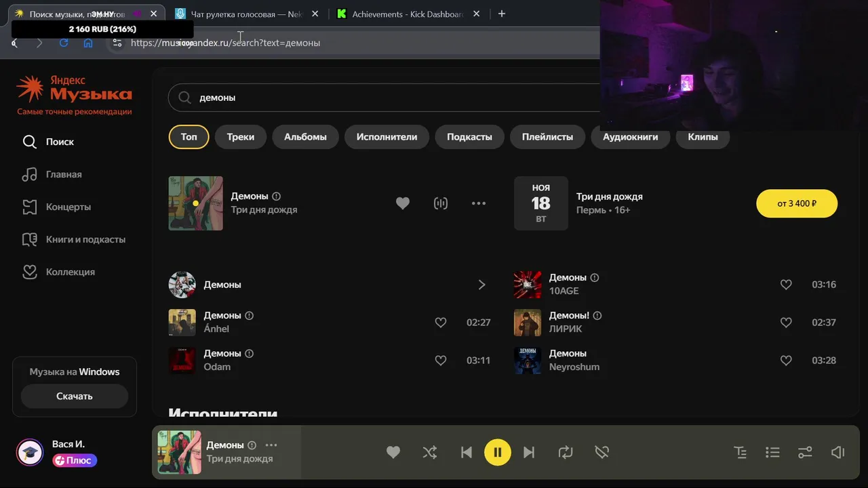The width and height of the screenshot is (868, 488).
Task: Switch to the Клипы tab
Action: pos(703,137)
